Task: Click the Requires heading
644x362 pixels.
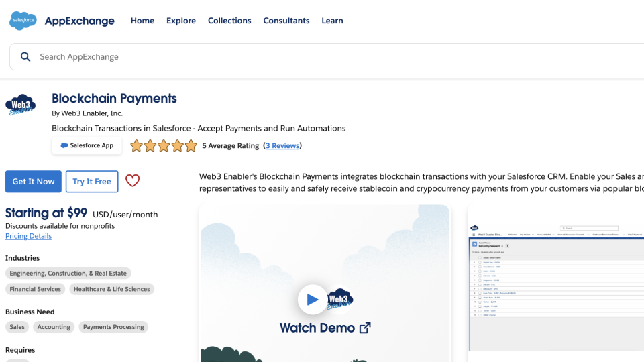Action: click(x=20, y=350)
